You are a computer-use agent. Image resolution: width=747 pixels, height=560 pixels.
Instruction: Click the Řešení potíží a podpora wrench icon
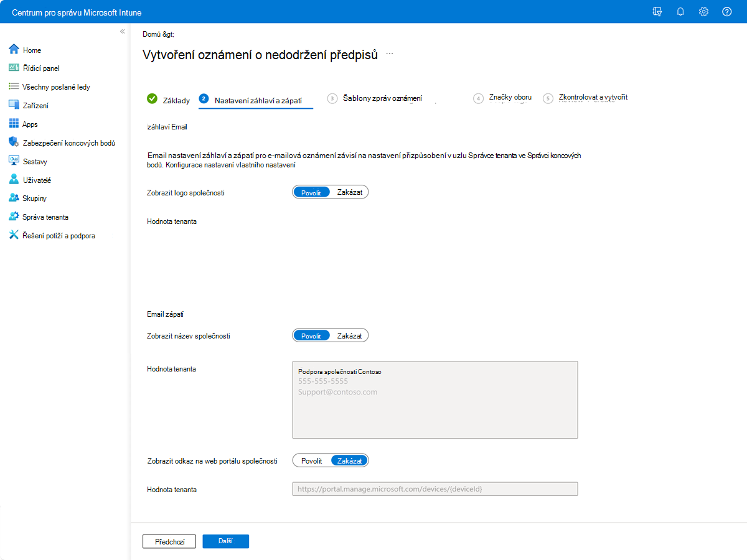(x=14, y=235)
